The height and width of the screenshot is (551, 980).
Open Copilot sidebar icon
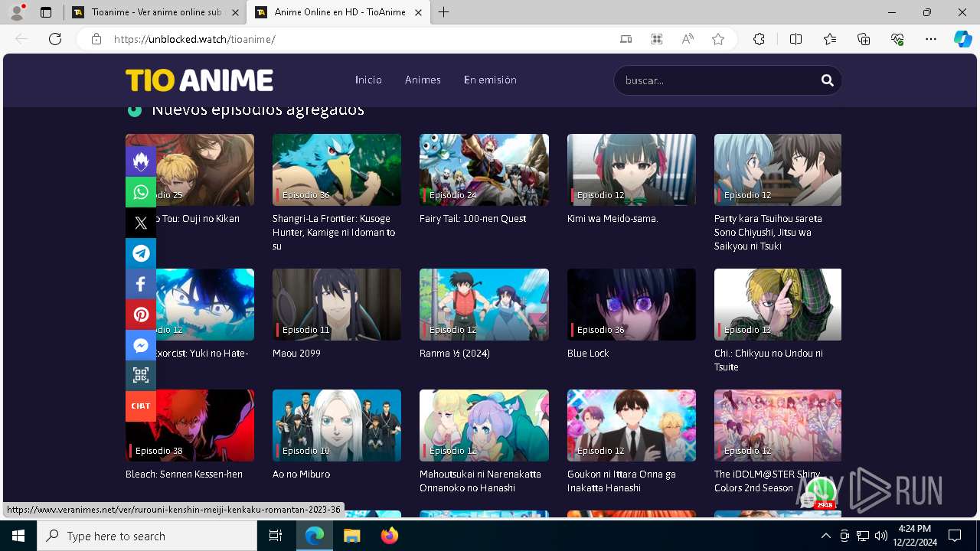962,39
